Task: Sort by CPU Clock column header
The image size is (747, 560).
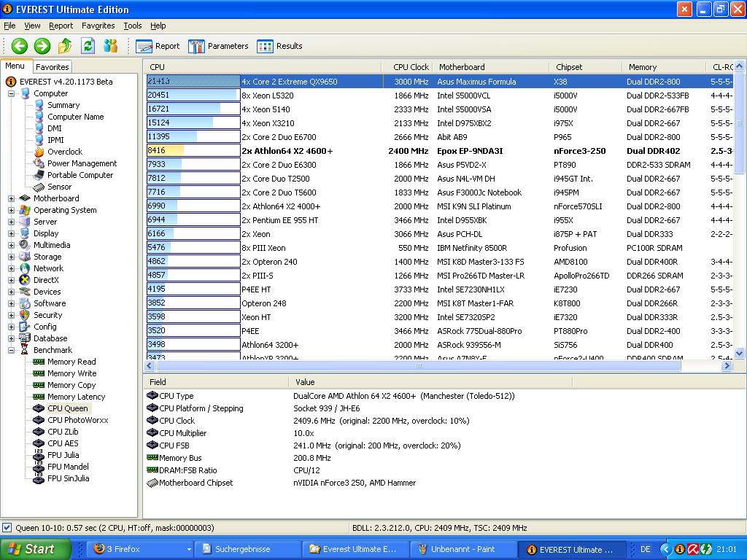Action: point(409,67)
